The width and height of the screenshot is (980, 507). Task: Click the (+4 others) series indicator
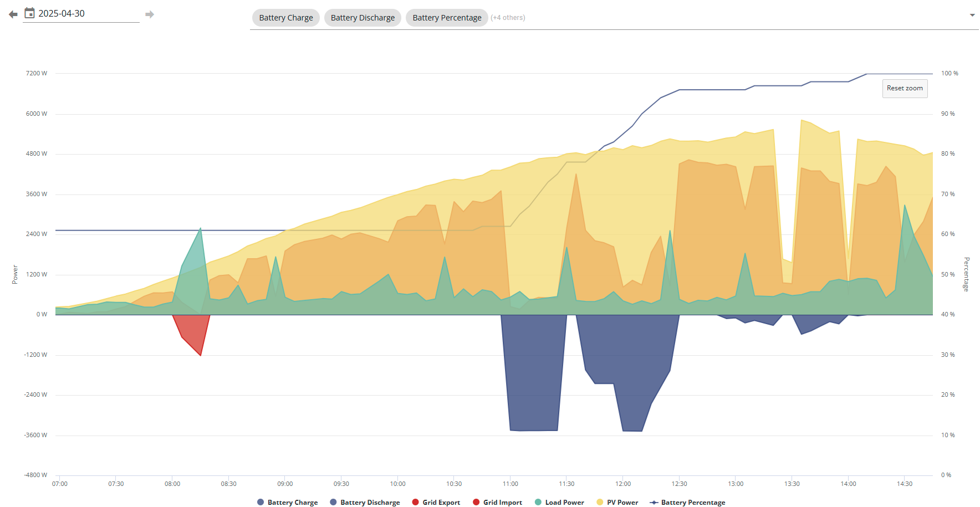[508, 18]
